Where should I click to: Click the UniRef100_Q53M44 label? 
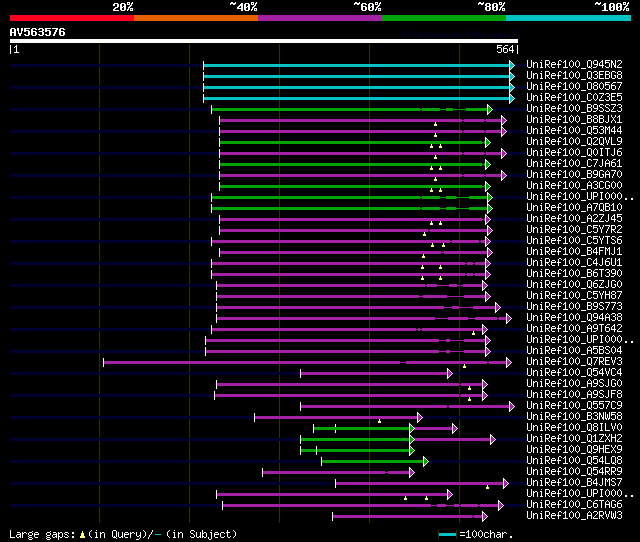(574, 131)
